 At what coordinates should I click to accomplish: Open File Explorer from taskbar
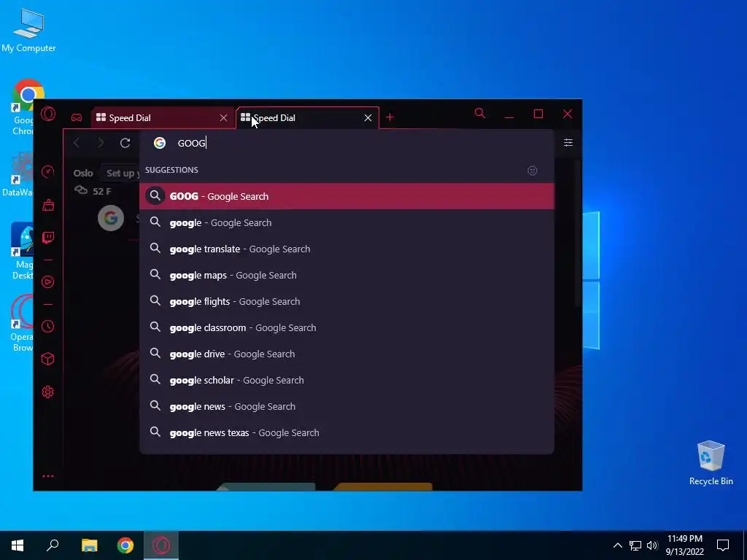(x=89, y=545)
